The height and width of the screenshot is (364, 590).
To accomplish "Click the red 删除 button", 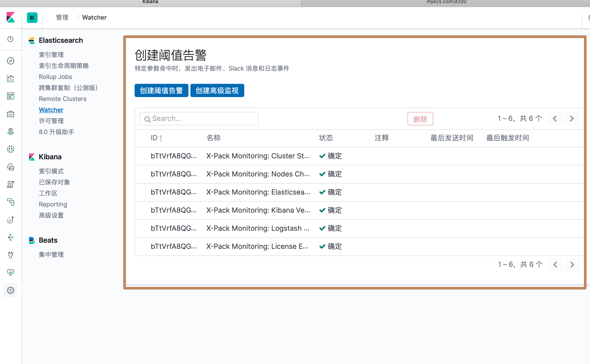I will [420, 119].
